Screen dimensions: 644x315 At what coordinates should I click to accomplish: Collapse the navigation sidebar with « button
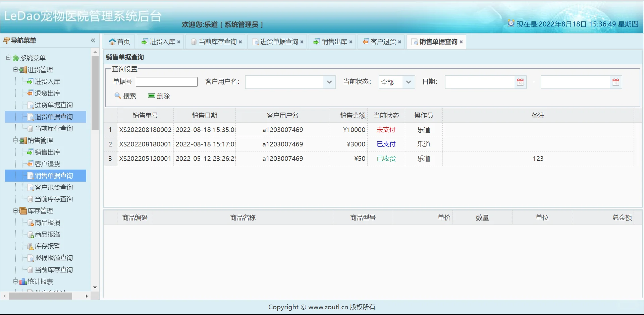click(93, 40)
